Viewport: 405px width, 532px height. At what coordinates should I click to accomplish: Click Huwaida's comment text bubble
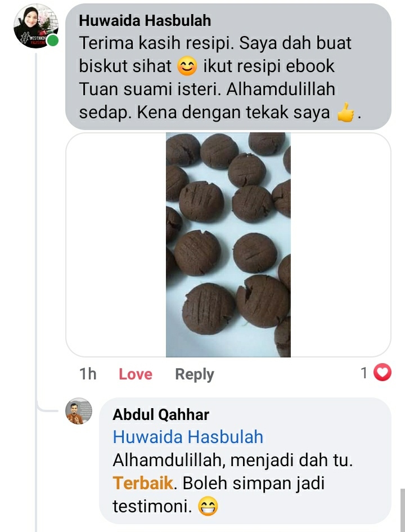point(228,67)
